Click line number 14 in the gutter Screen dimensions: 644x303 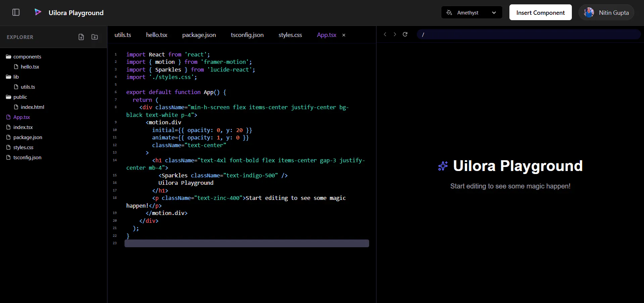tap(115, 160)
